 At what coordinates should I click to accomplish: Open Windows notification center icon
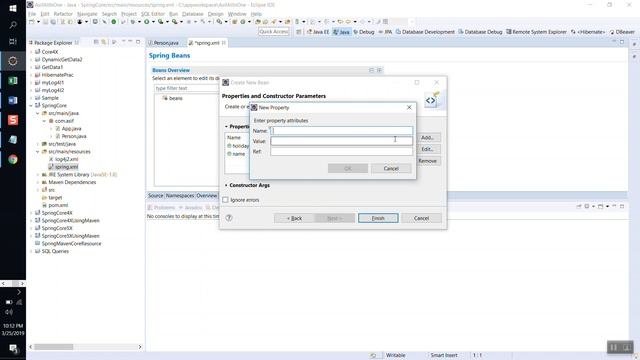13,348
